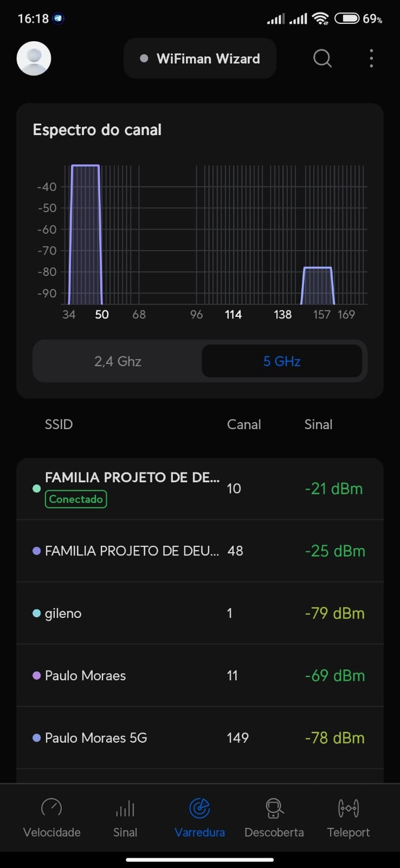Tap the Conectado status badge
The width and height of the screenshot is (400, 868).
pos(76,499)
